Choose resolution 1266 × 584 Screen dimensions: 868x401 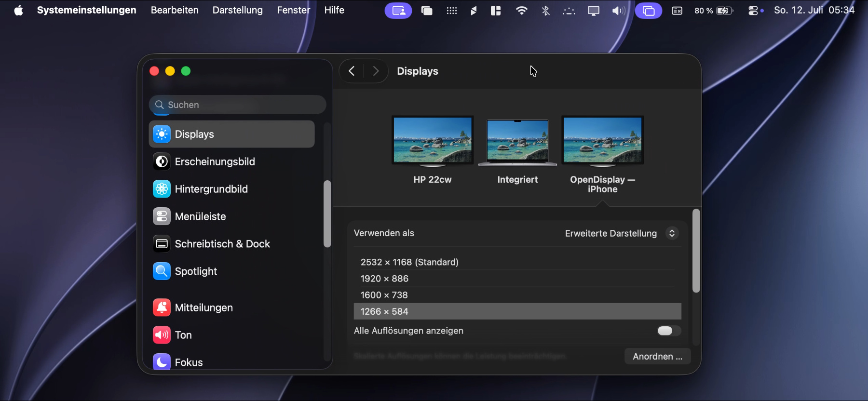pyautogui.click(x=517, y=311)
